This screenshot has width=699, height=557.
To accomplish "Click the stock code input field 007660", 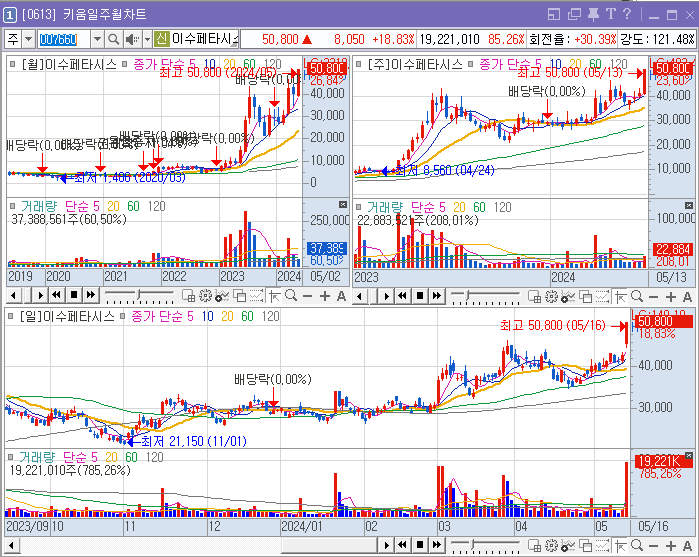I will [64, 39].
